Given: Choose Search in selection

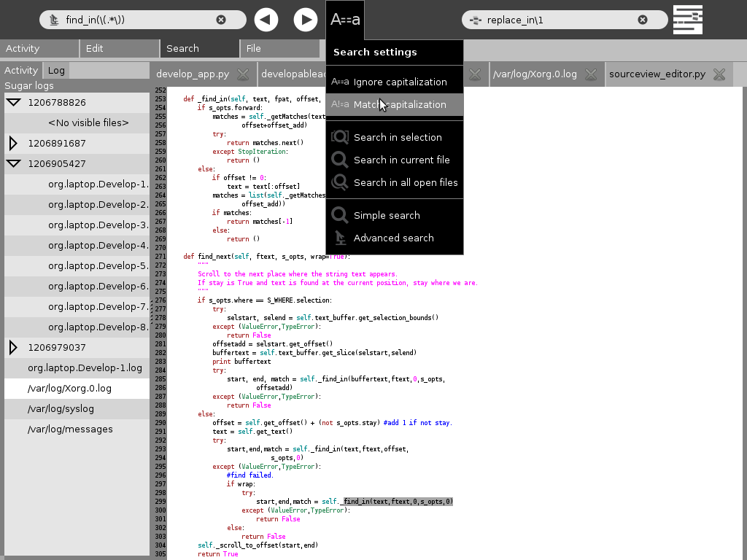Looking at the screenshot, I should [x=398, y=137].
